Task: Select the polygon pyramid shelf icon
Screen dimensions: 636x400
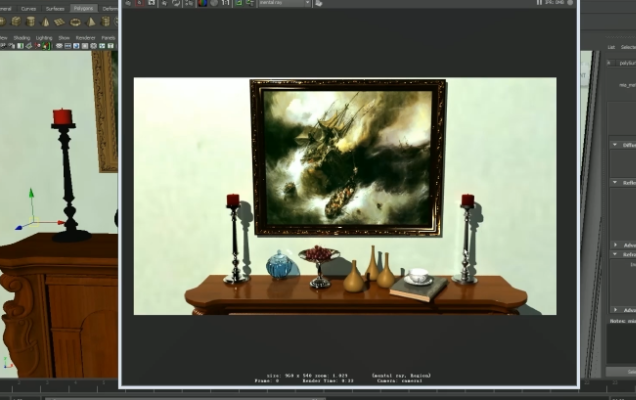Action: [x=89, y=21]
